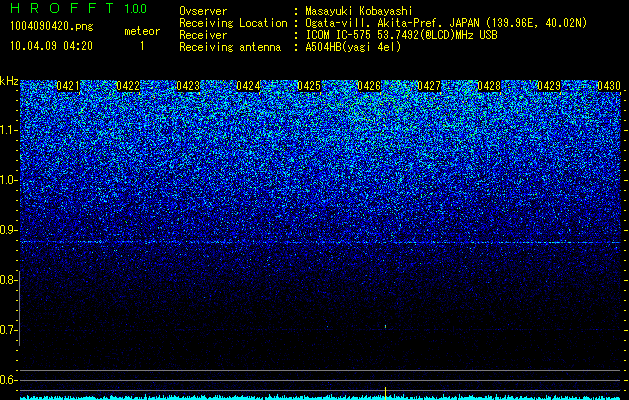The height and width of the screenshot is (400, 629).
Task: Click the cyan signal level trace at the bottom
Action: [320, 398]
